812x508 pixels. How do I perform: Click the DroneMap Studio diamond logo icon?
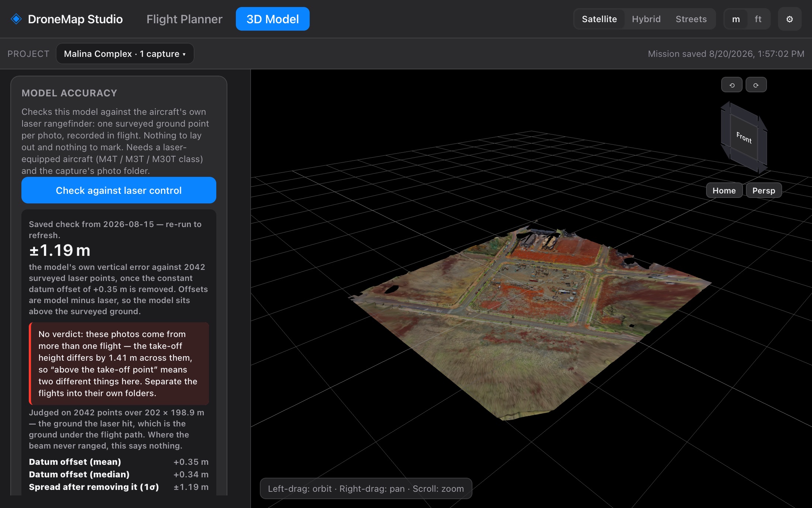pos(16,19)
